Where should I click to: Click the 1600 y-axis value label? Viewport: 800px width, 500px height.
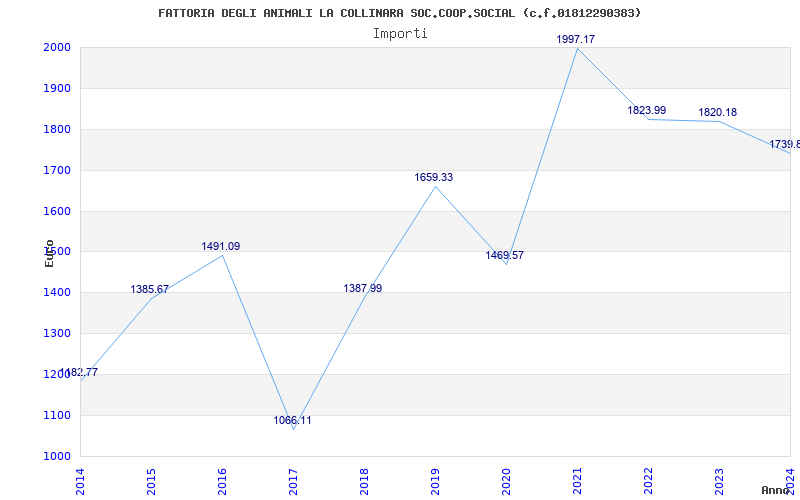(x=57, y=211)
